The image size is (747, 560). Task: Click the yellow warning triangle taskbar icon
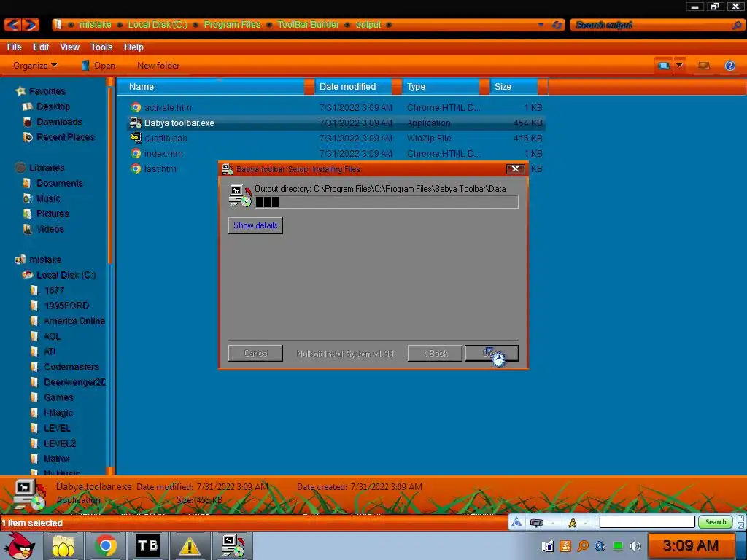tap(189, 545)
